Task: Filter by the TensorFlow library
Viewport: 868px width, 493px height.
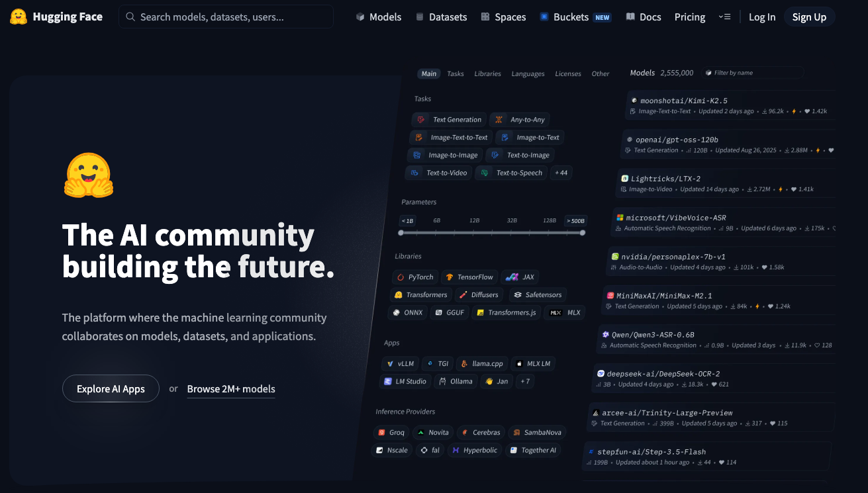Action: tap(469, 277)
